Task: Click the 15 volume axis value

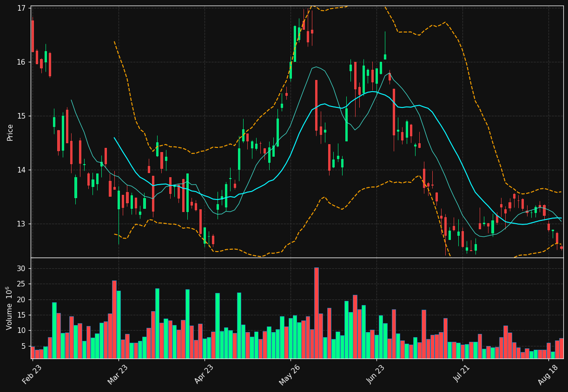Action: tap(21, 315)
